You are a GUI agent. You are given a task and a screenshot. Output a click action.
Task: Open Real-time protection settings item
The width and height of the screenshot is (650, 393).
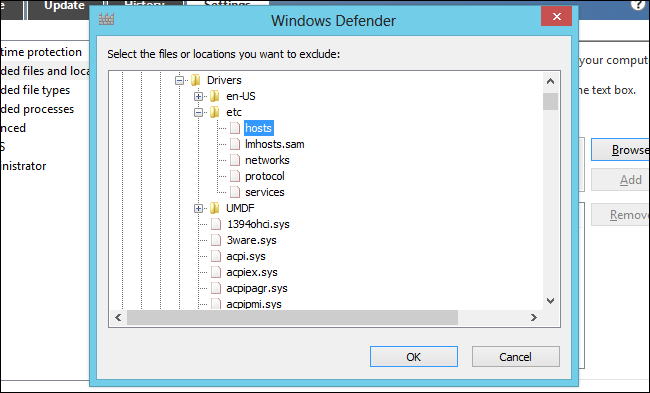41,52
